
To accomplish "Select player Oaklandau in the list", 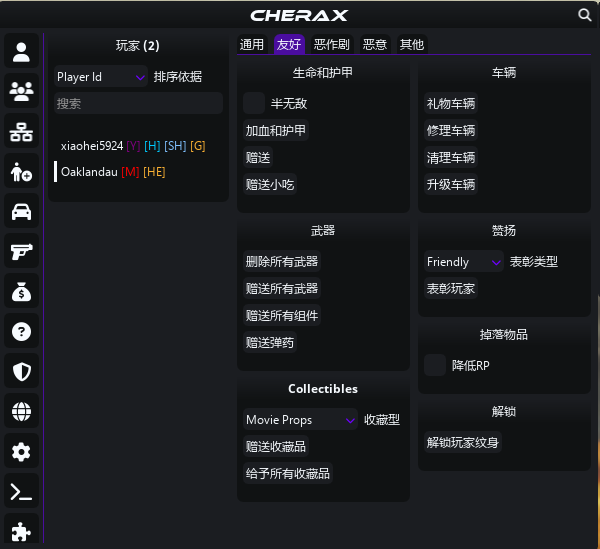I will 138,172.
